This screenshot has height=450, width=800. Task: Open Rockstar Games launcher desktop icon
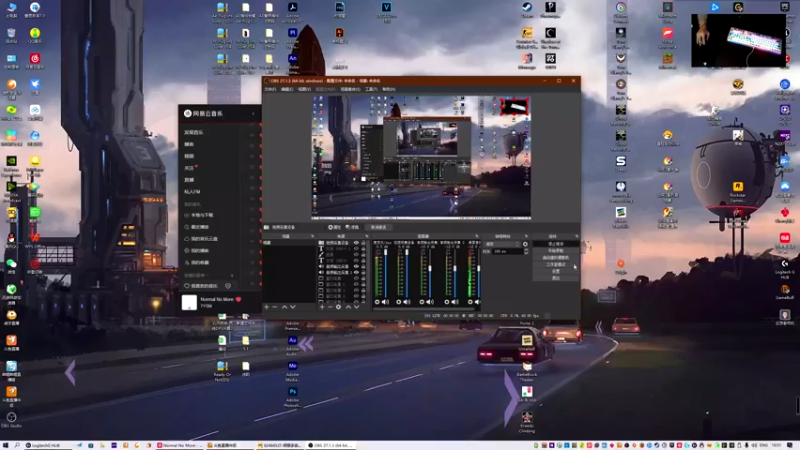tap(738, 191)
